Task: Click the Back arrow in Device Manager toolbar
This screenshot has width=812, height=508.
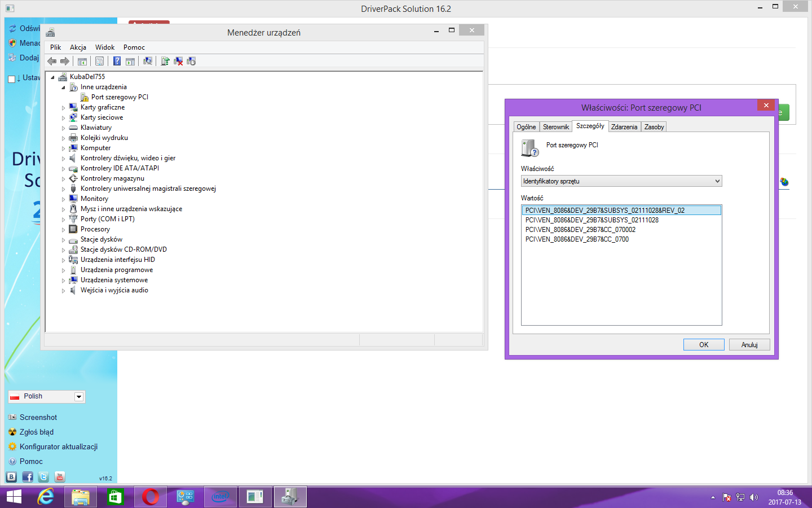Action: pyautogui.click(x=52, y=61)
